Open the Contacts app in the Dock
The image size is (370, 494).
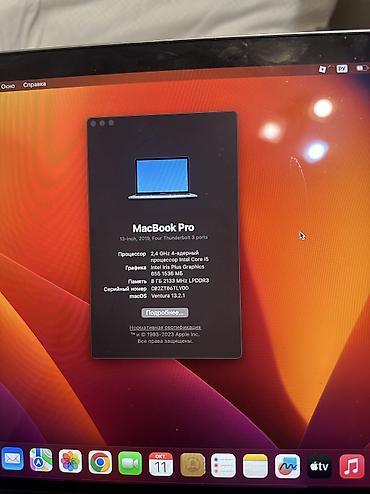192,465
